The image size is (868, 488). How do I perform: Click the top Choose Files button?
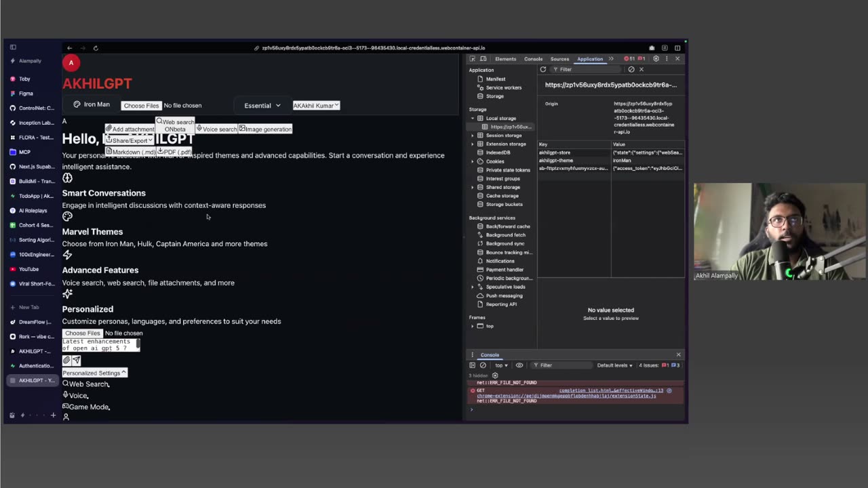point(141,106)
